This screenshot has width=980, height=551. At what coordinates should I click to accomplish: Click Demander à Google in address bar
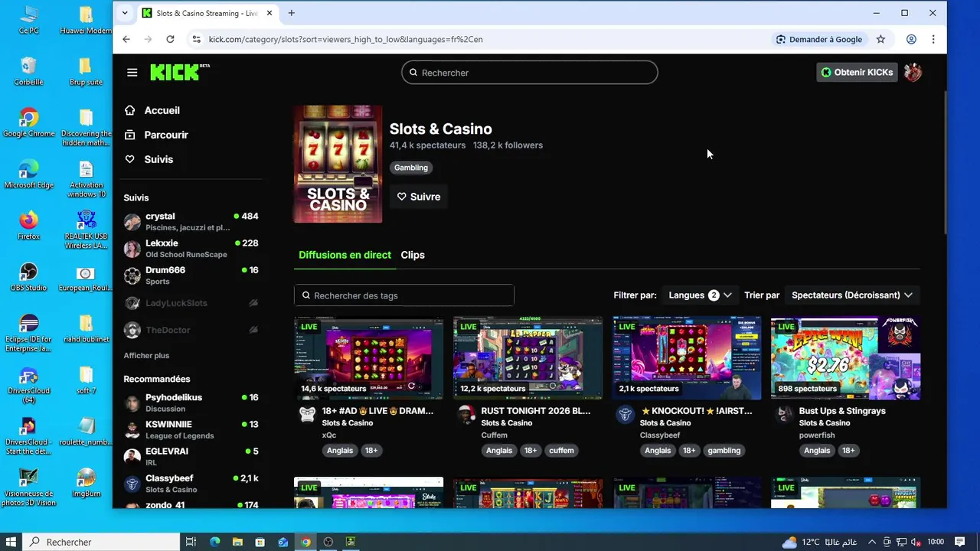[x=819, y=39]
